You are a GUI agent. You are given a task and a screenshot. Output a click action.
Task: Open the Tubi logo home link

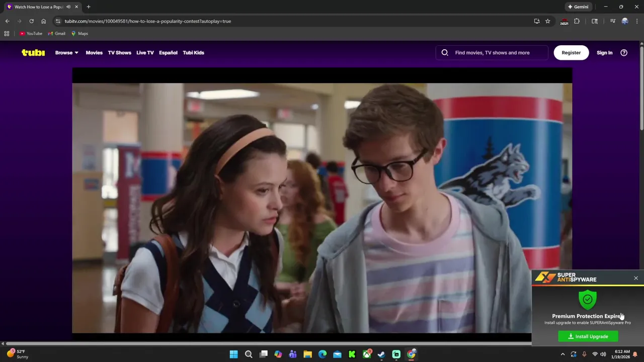pos(33,52)
